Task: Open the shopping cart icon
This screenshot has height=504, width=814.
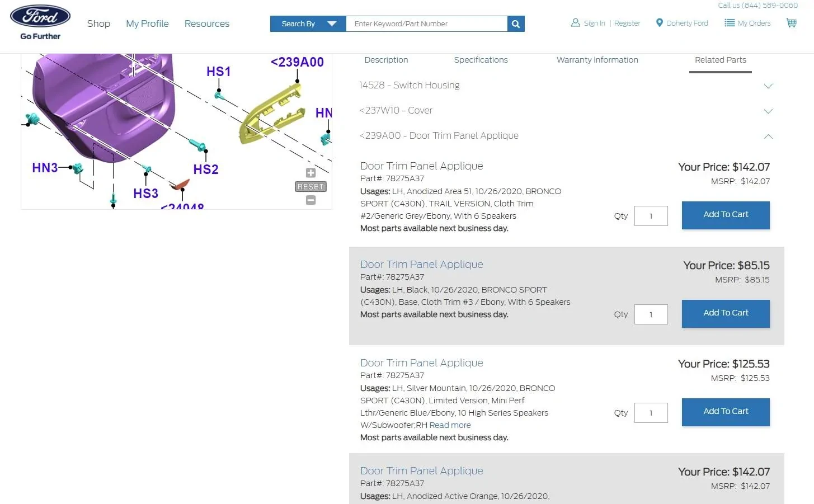Action: [x=791, y=23]
